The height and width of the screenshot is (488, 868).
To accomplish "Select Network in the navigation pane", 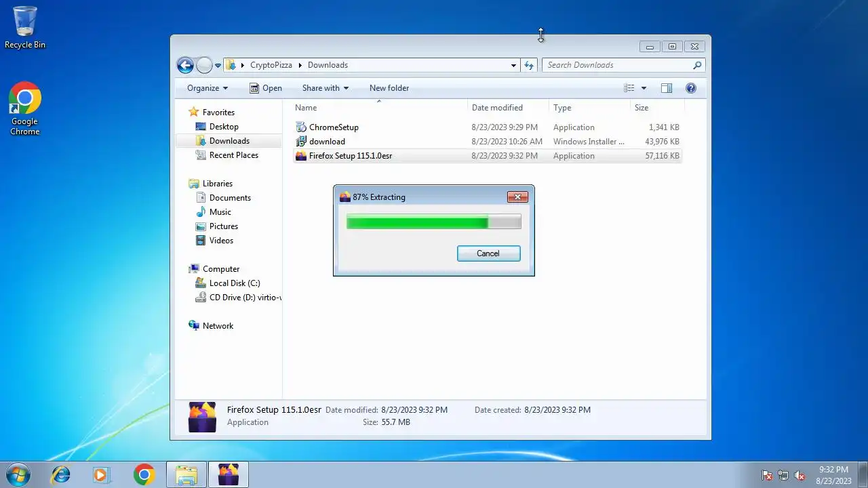I will point(218,326).
